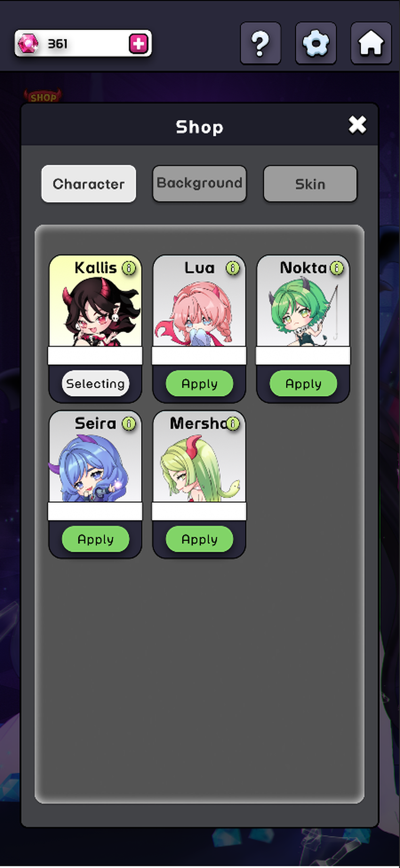Add gems with the pink plus button
This screenshot has height=868, width=400.
pyautogui.click(x=138, y=44)
